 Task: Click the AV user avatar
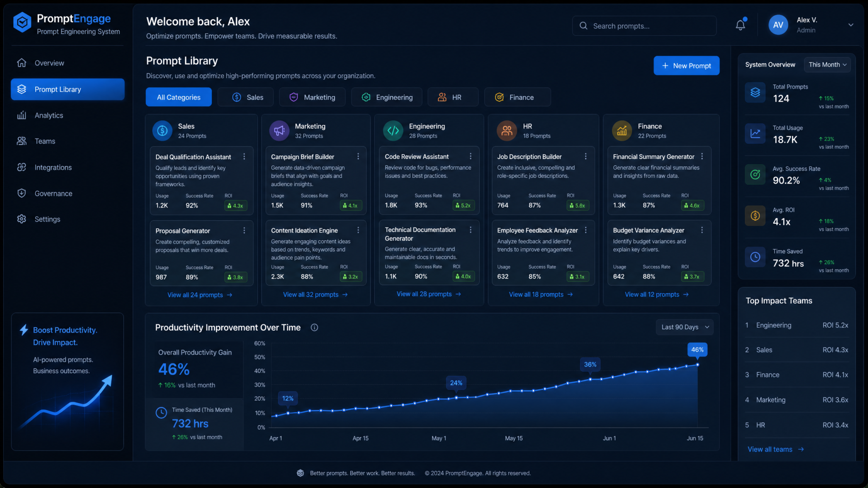pyautogui.click(x=778, y=25)
